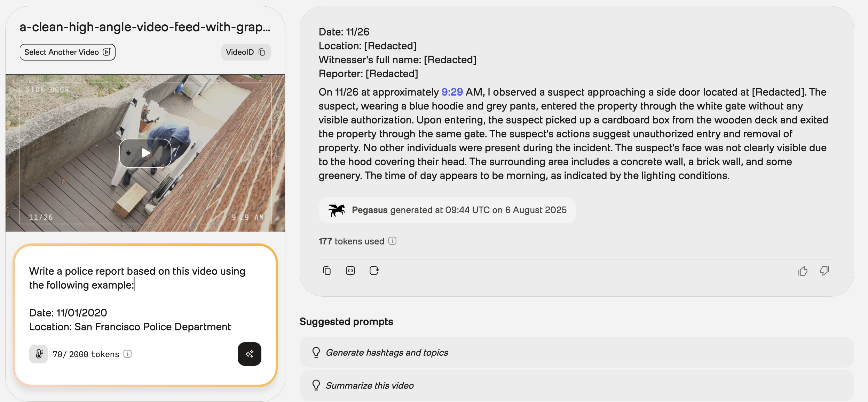Click the truncated video title text
868x402 pixels.
click(145, 27)
